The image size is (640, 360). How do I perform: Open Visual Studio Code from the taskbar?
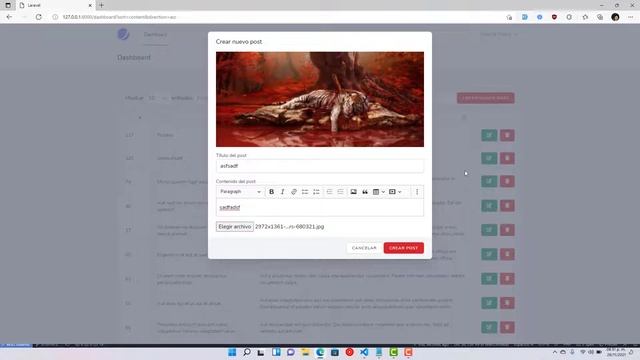(364, 352)
